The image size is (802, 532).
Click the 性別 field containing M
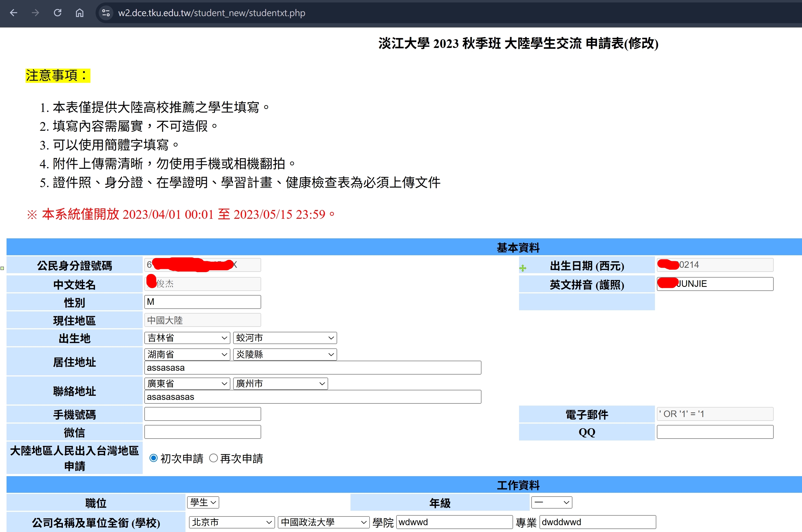tap(202, 302)
